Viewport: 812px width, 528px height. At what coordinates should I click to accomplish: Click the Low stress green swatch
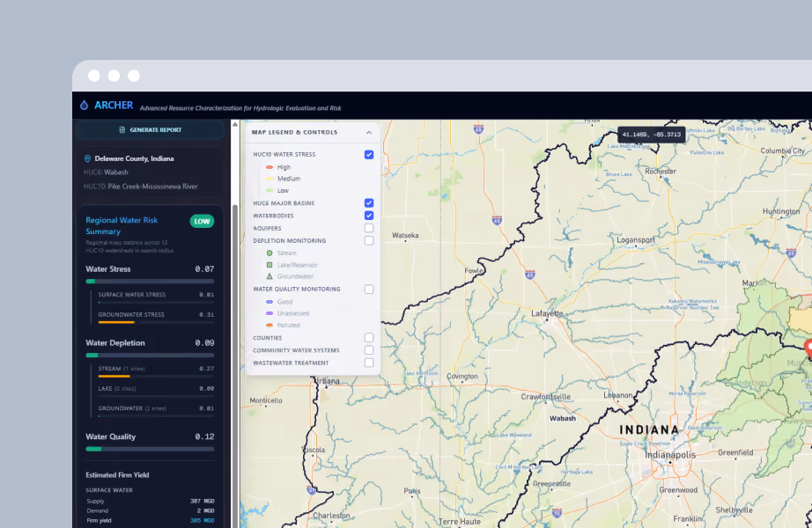269,190
